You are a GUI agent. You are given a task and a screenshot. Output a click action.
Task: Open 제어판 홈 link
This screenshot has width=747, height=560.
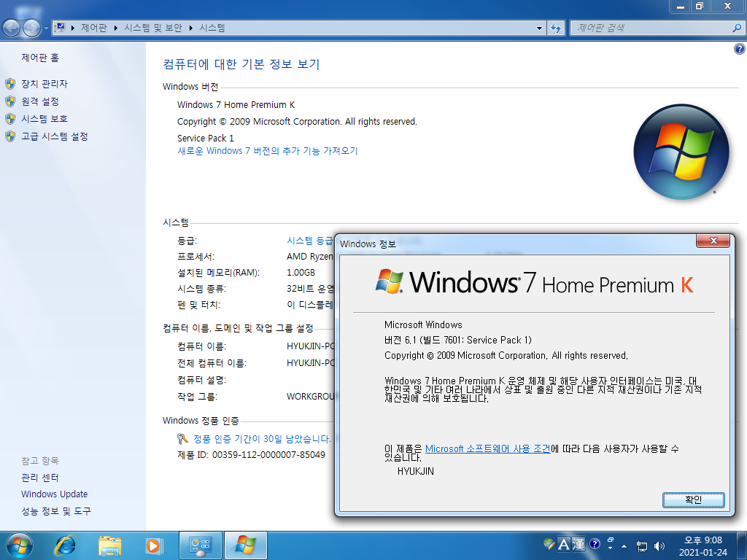pos(40,58)
